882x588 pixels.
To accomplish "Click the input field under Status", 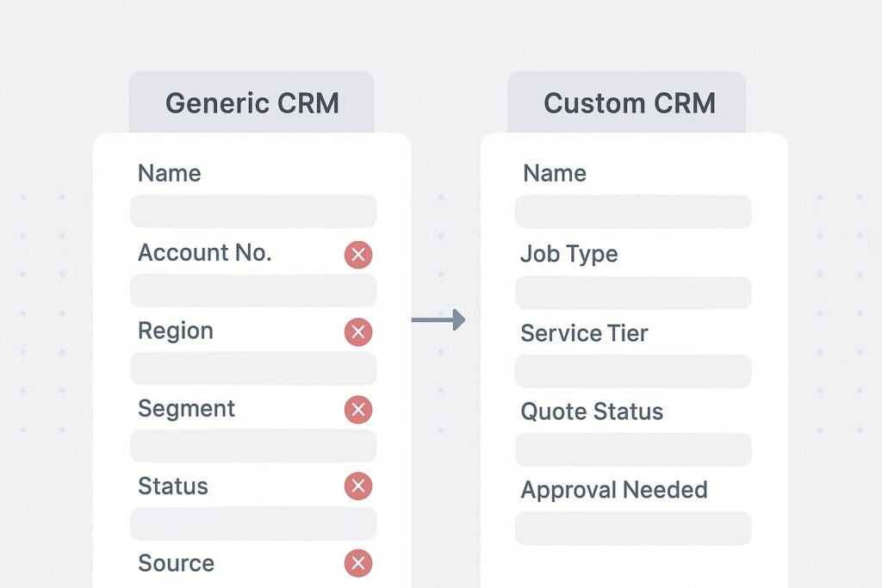I will pyautogui.click(x=252, y=523).
